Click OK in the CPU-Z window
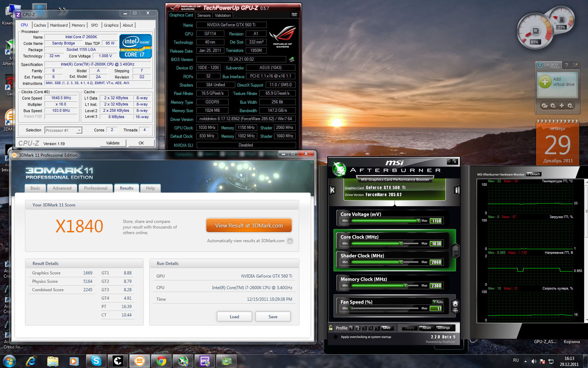 [141, 143]
